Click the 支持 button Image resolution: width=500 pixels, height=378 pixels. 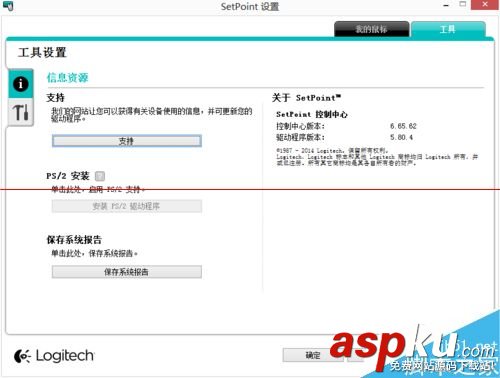[127, 141]
